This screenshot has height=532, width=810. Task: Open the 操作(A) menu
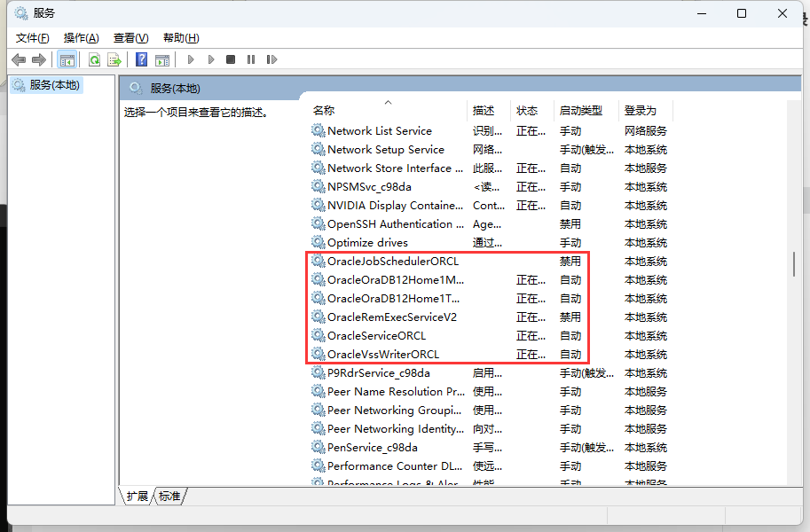click(x=81, y=38)
